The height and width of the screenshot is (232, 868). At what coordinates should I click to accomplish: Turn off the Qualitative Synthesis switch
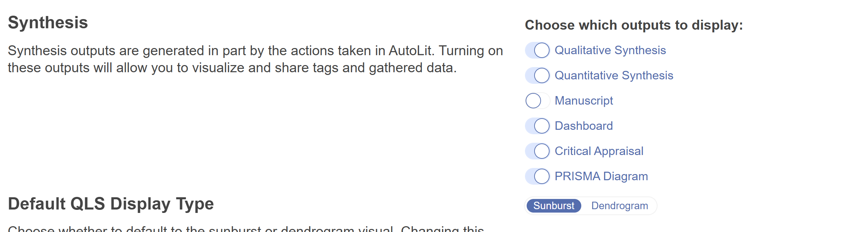pos(537,50)
